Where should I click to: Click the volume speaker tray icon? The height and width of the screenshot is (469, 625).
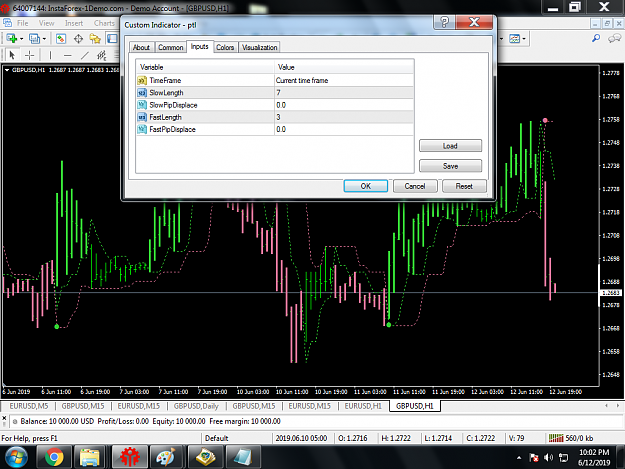pyautogui.click(x=548, y=457)
